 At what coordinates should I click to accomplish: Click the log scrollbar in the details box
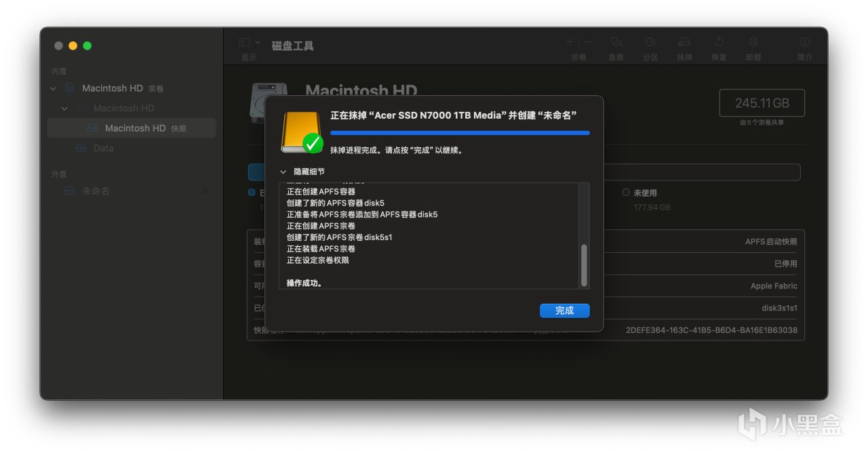pyautogui.click(x=584, y=265)
